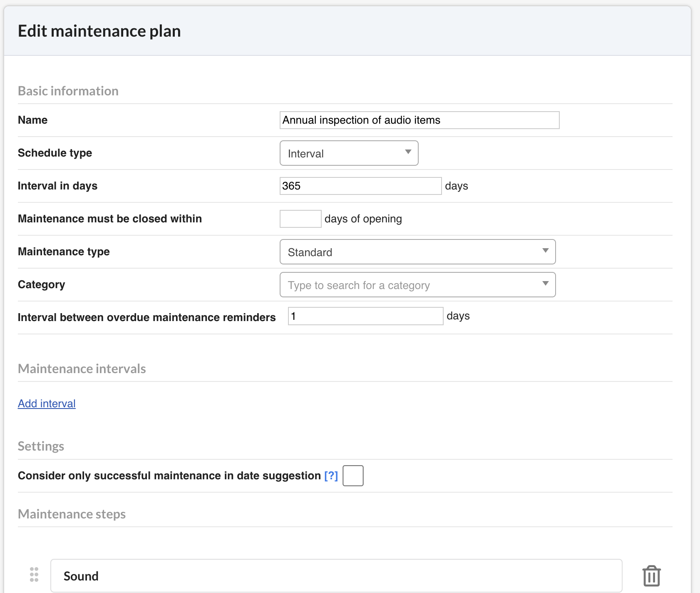
Task: Click the Maintenance intervals section heading
Action: tap(82, 369)
